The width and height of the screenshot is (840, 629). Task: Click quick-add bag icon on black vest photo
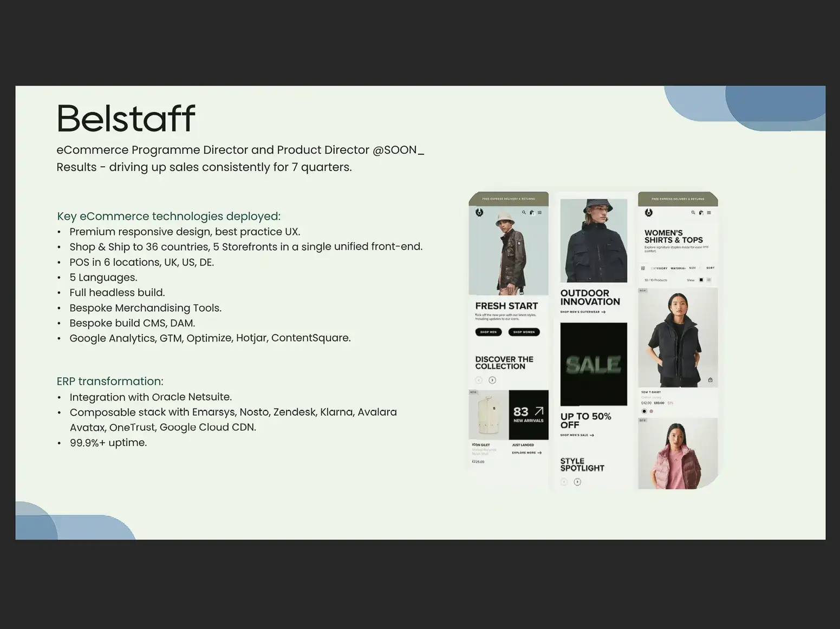coord(710,380)
